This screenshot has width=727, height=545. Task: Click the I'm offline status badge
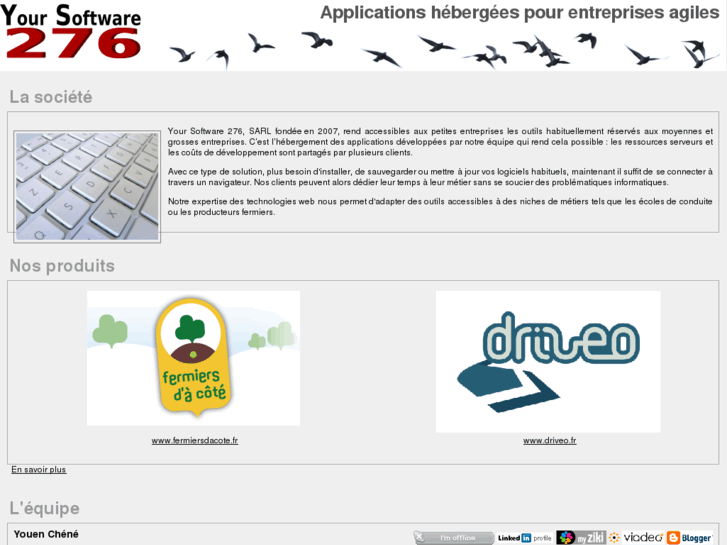point(453,538)
